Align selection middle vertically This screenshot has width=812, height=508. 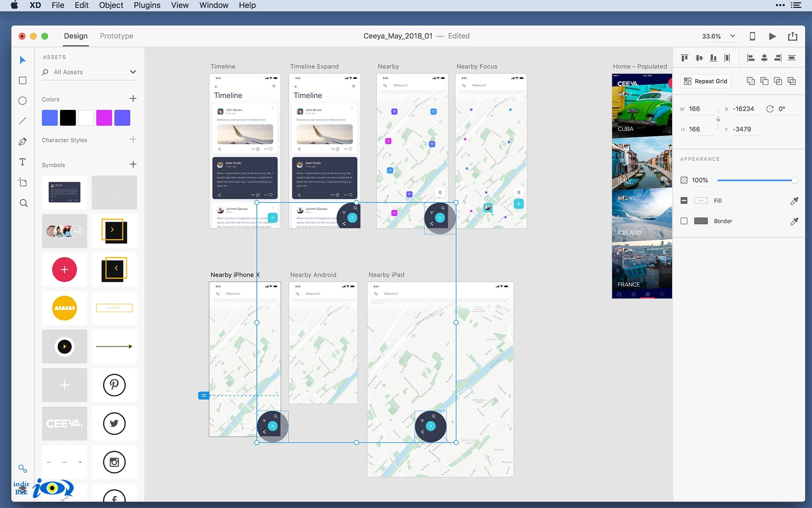coord(699,58)
